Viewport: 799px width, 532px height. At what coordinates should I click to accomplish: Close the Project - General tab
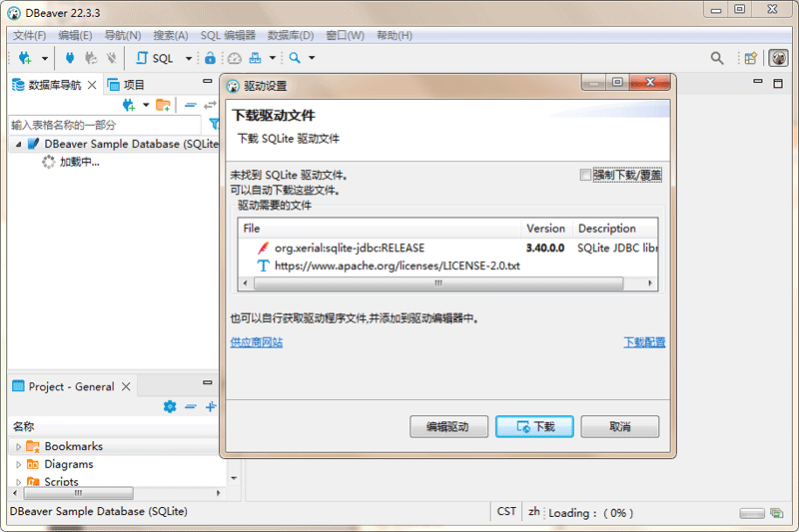point(126,386)
